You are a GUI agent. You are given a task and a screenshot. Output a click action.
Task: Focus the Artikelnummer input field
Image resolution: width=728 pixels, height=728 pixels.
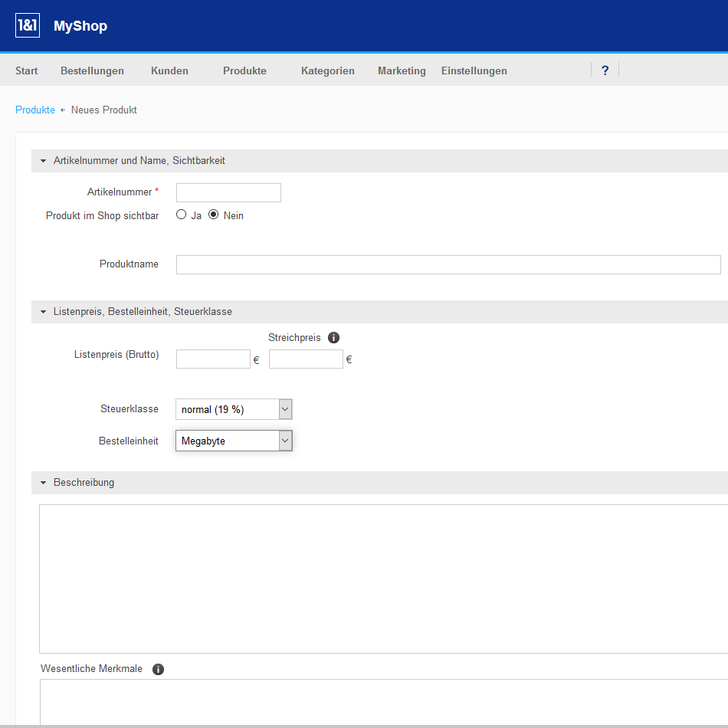coord(228,192)
